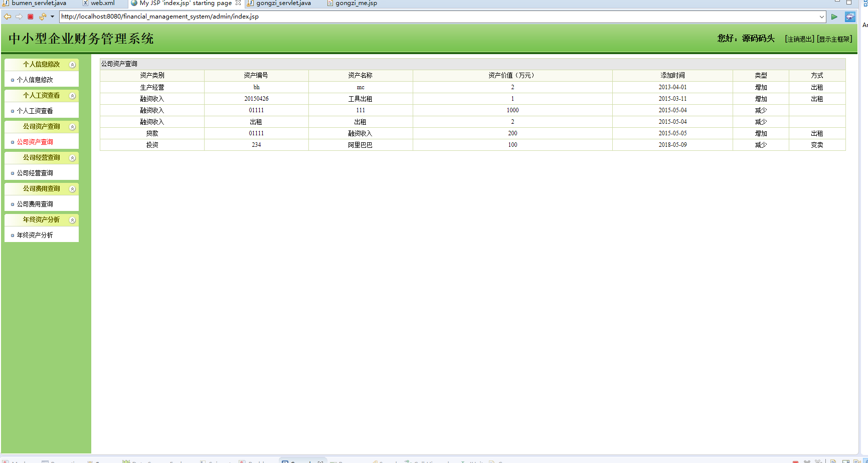
Task: Select the asset name 工具出租
Action: [x=361, y=99]
